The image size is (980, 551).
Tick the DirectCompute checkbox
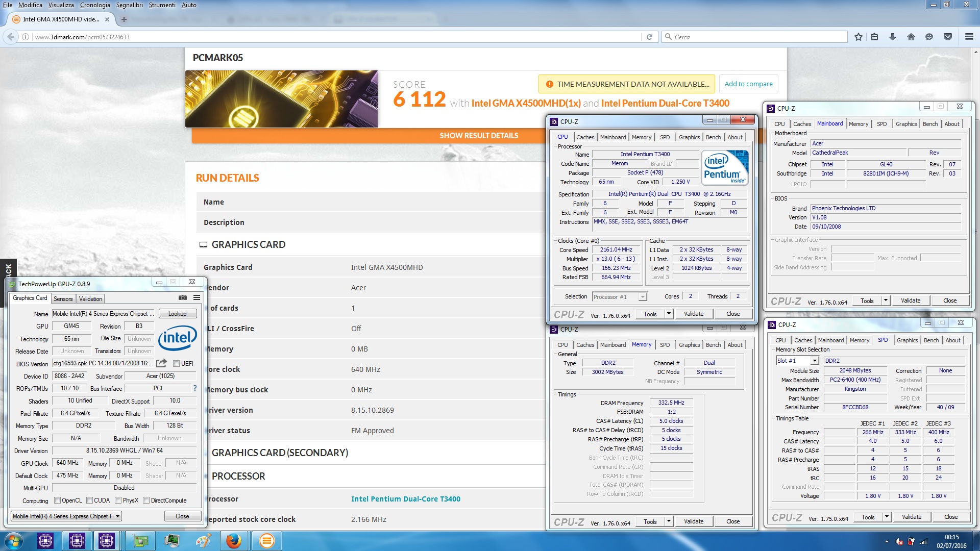click(x=146, y=500)
